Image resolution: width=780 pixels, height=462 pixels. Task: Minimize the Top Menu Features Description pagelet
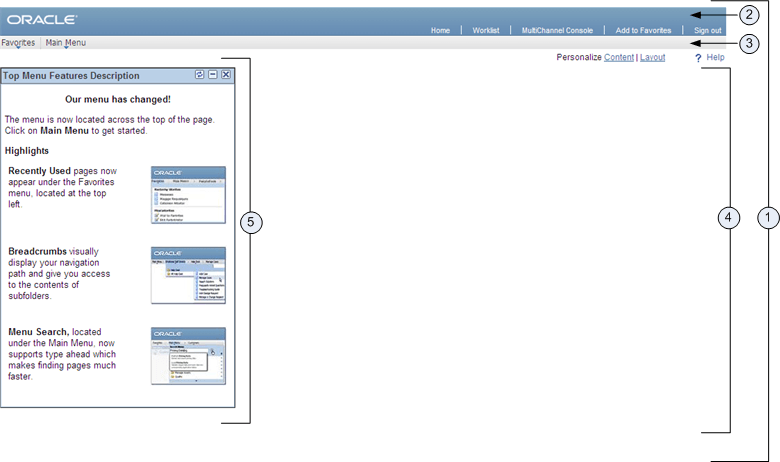coord(213,75)
